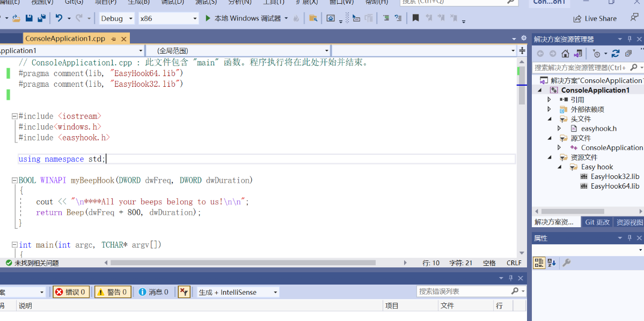Viewport: 644px width, 321px height.
Task: Click the Save All icon
Action: tap(41, 18)
